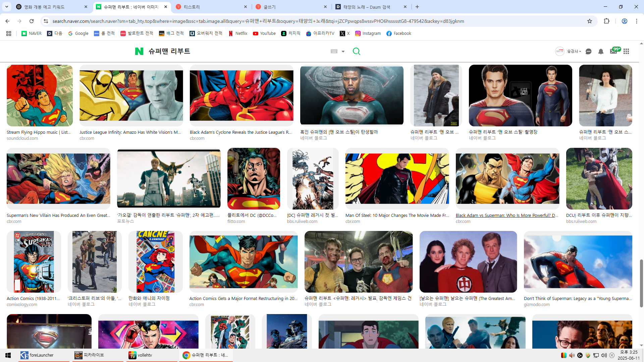Expand dropdown arrow beside keyboard icon
The height and width of the screenshot is (362, 644).
[343, 52]
